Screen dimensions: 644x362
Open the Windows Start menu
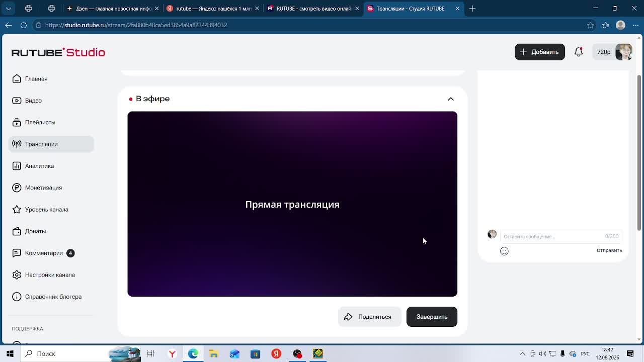pyautogui.click(x=10, y=353)
